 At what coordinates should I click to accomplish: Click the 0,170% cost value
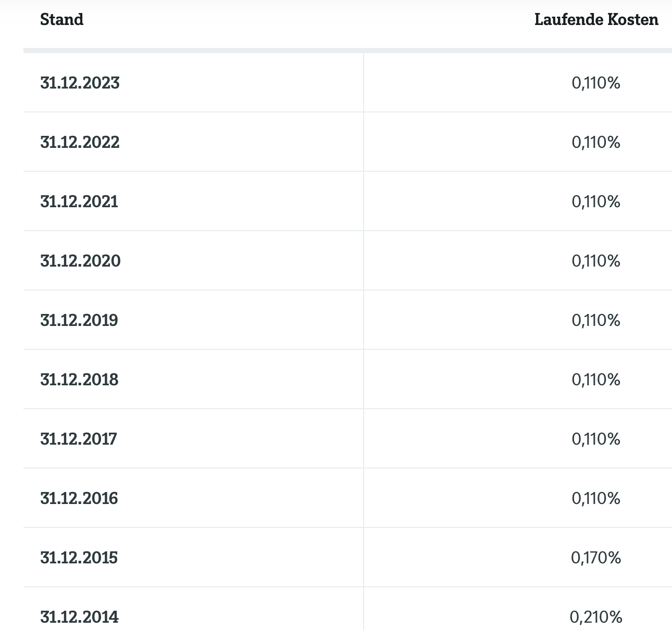point(596,558)
